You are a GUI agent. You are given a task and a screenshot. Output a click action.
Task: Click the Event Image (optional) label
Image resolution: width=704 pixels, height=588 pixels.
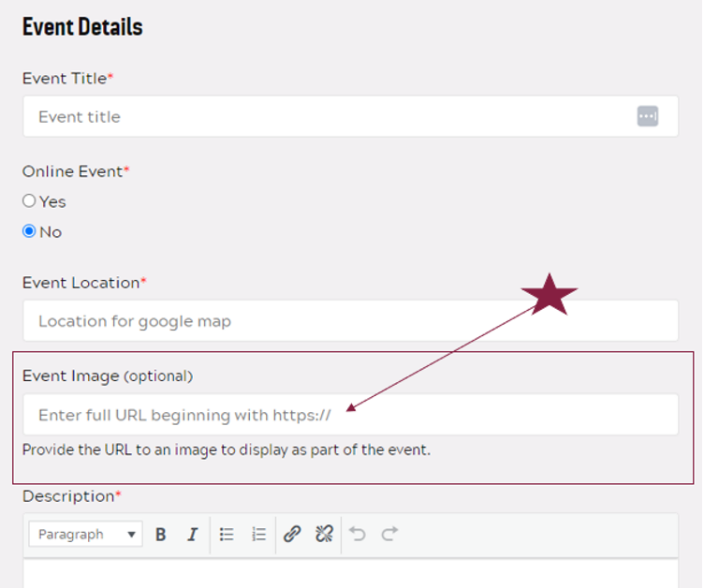[108, 376]
